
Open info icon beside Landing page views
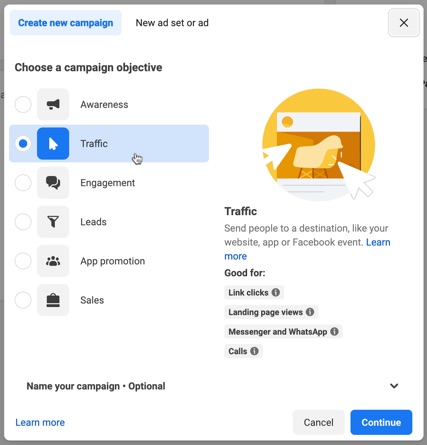click(x=310, y=312)
